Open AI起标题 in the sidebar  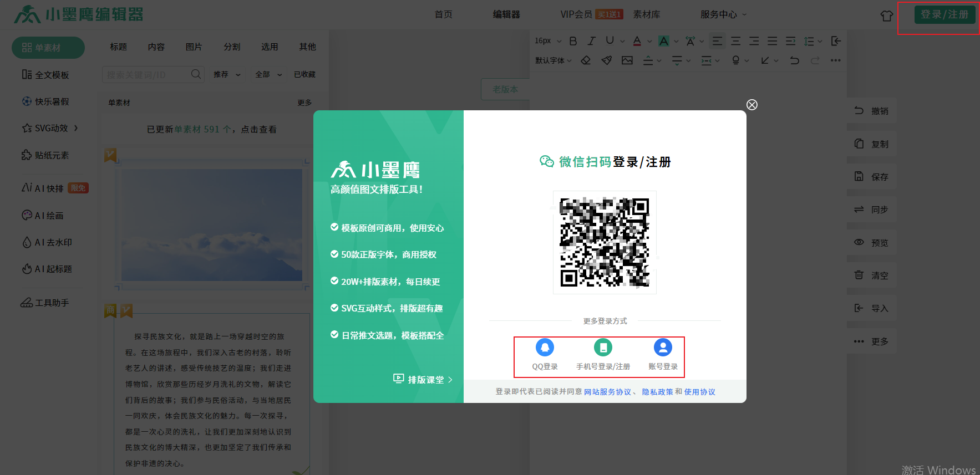click(47, 269)
